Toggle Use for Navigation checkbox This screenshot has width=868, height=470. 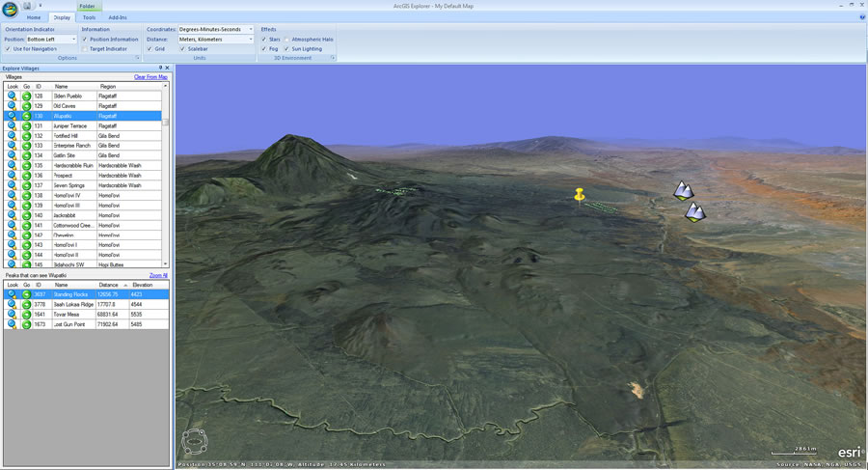pos(8,49)
